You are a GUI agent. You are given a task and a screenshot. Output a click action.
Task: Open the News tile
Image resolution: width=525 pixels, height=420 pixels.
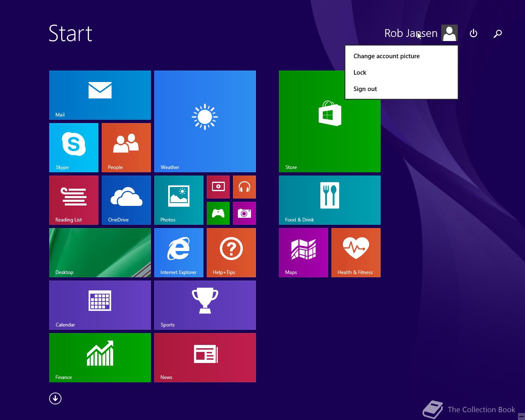pyautogui.click(x=205, y=358)
